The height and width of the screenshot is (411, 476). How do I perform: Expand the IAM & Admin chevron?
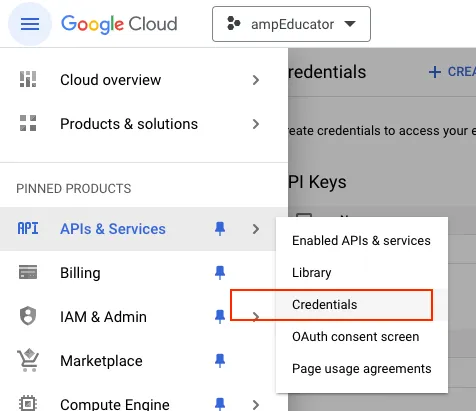click(256, 316)
